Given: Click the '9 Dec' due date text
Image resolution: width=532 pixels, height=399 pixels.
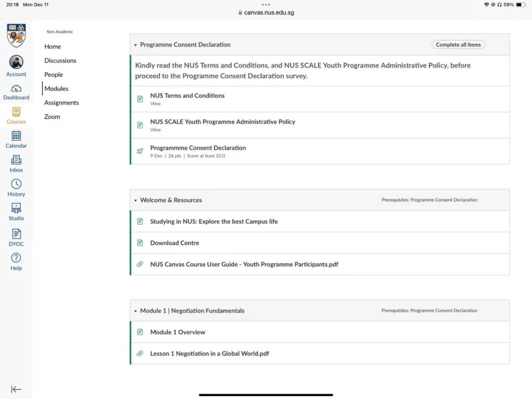Looking at the screenshot, I should click(x=156, y=156).
